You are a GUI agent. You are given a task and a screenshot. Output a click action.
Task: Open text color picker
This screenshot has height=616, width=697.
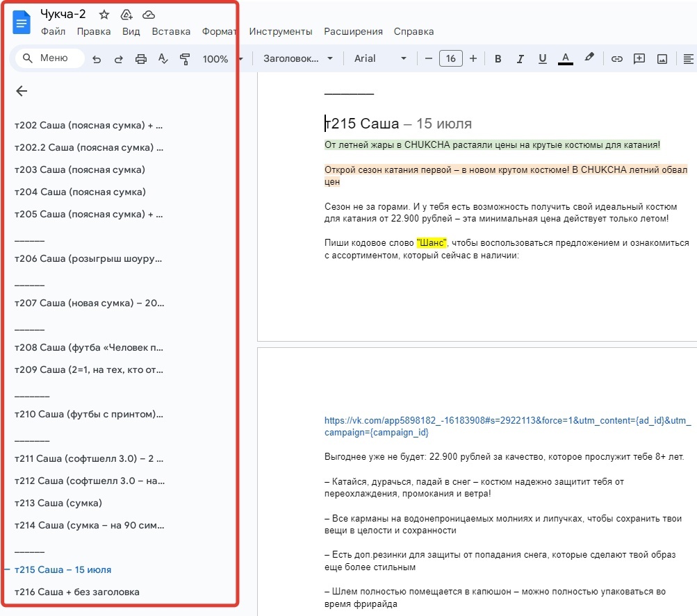[x=566, y=58]
